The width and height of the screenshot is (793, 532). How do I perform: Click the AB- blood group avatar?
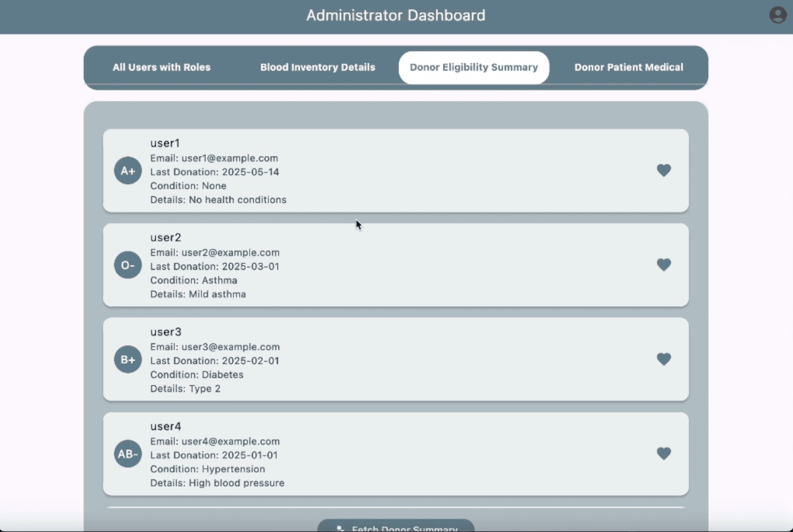click(x=128, y=454)
